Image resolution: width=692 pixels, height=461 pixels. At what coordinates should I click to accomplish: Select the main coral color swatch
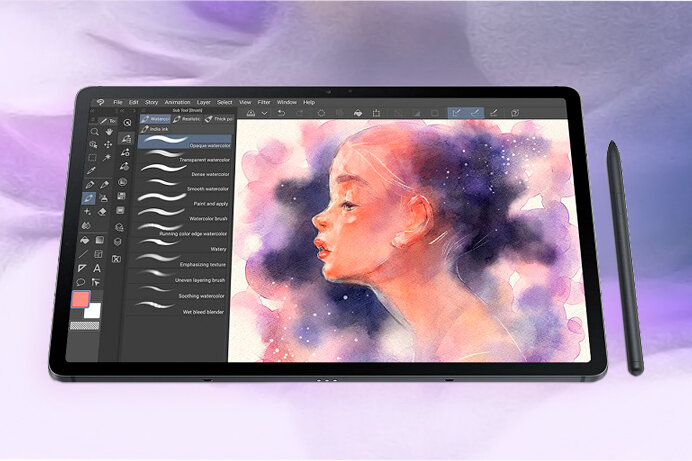point(80,299)
